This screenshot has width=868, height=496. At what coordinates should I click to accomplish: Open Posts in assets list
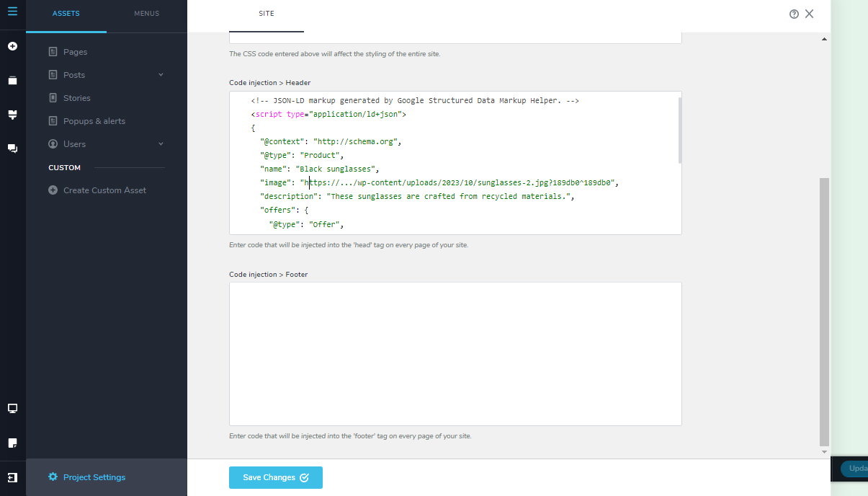point(74,75)
